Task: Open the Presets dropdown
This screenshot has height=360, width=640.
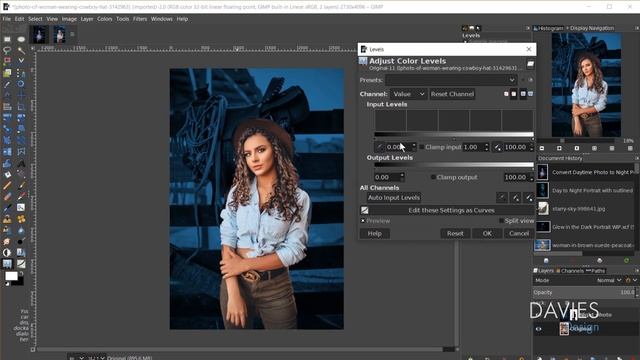Action: click(451, 80)
